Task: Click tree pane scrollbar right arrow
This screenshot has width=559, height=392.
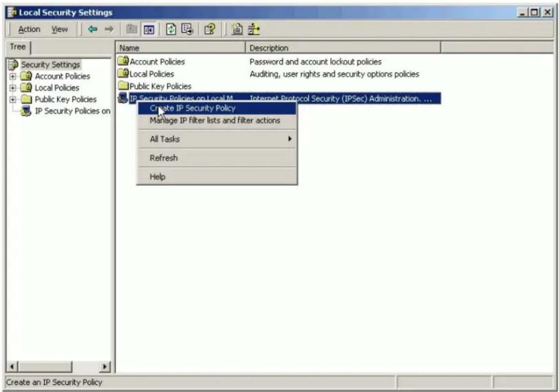Action: tap(105, 366)
